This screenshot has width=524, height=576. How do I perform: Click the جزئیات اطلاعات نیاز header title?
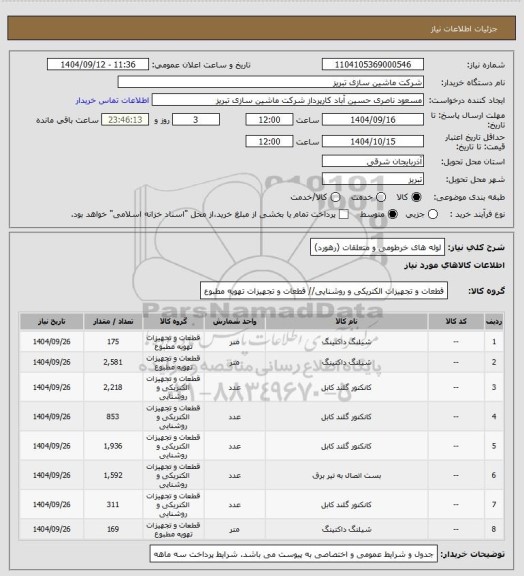click(x=464, y=29)
